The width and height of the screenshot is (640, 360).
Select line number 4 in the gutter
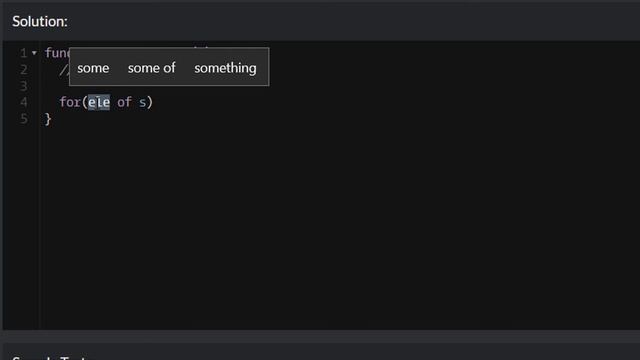click(x=24, y=102)
